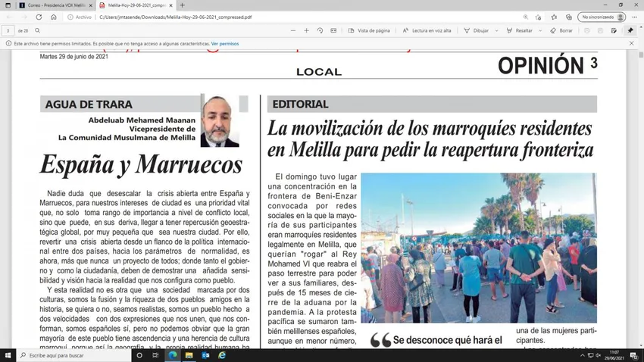Screen dimensions: 644x362
Task: Open the Edge settings ellipsis menu
Action: tap(633, 17)
